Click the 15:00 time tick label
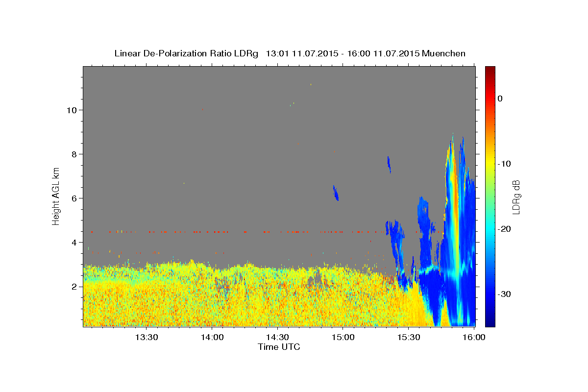Image resolution: width=588 pixels, height=392 pixels. (x=343, y=338)
